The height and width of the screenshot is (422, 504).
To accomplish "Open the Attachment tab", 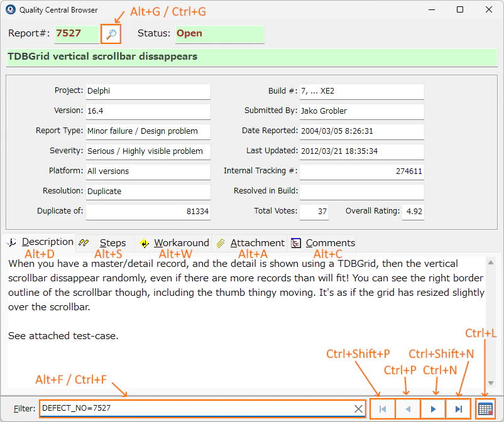I will point(249,243).
